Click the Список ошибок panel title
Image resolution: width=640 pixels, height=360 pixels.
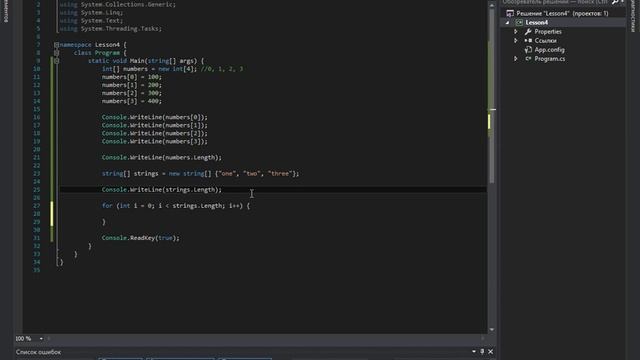pyautogui.click(x=38, y=352)
